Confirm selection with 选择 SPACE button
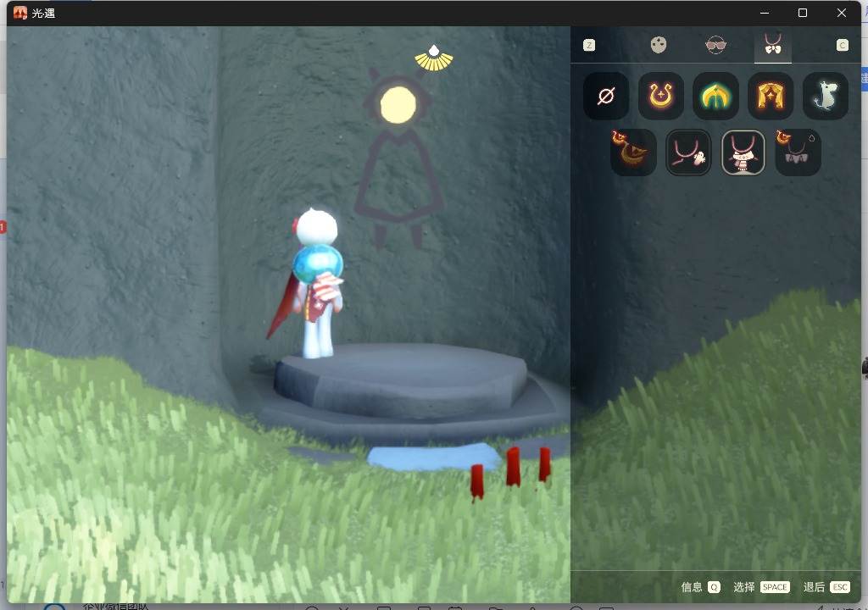This screenshot has width=868, height=610. 760,587
